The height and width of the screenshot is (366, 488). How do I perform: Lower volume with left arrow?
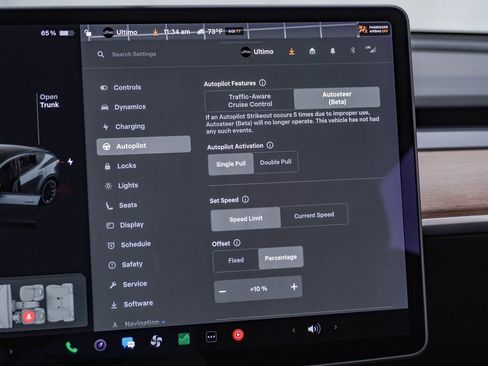click(x=294, y=330)
